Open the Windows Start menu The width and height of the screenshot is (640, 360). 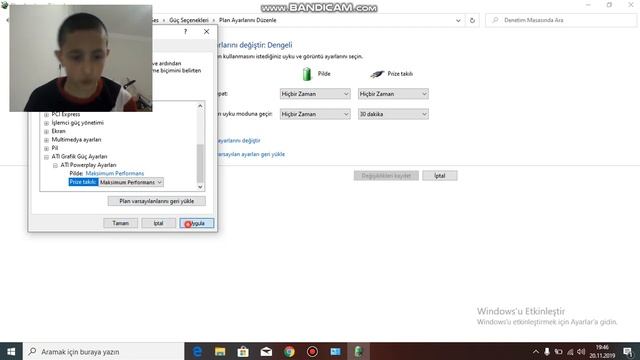(x=11, y=351)
